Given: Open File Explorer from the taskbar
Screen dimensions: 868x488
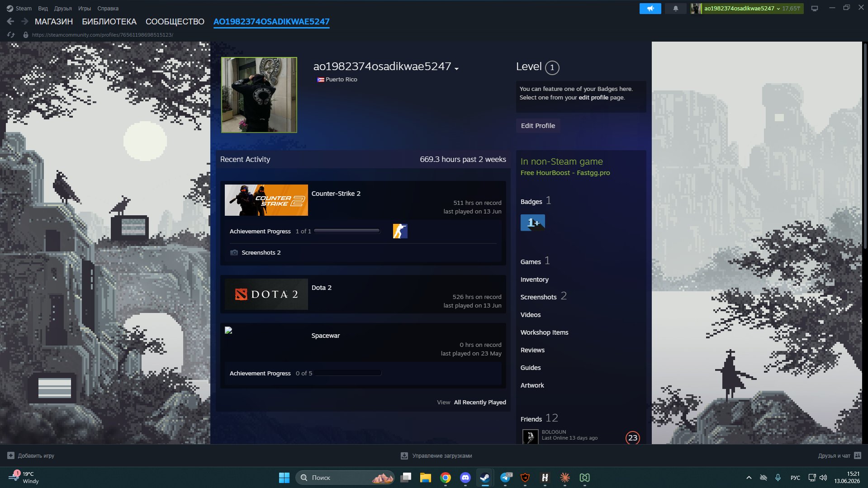Looking at the screenshot, I should point(425,478).
